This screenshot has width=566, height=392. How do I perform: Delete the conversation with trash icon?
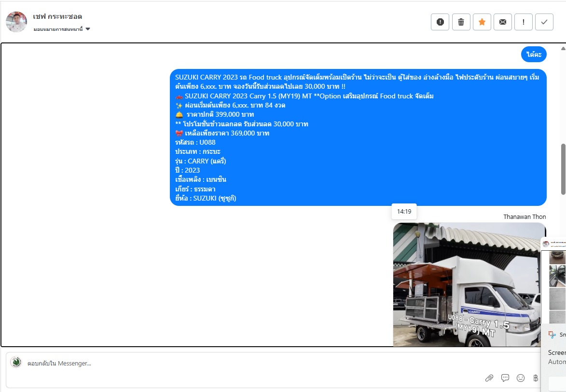point(461,22)
